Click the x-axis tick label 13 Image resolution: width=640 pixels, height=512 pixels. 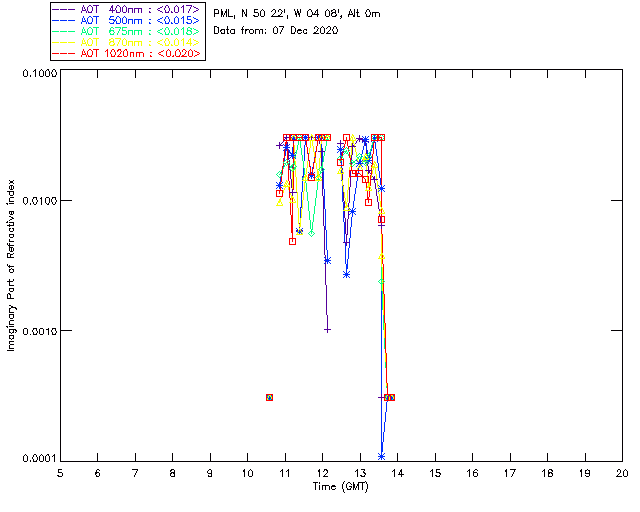pyautogui.click(x=360, y=473)
